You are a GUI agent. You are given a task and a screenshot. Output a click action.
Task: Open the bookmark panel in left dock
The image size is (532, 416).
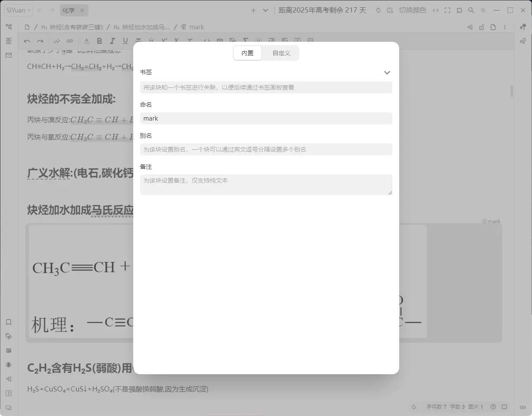[x=9, y=322]
